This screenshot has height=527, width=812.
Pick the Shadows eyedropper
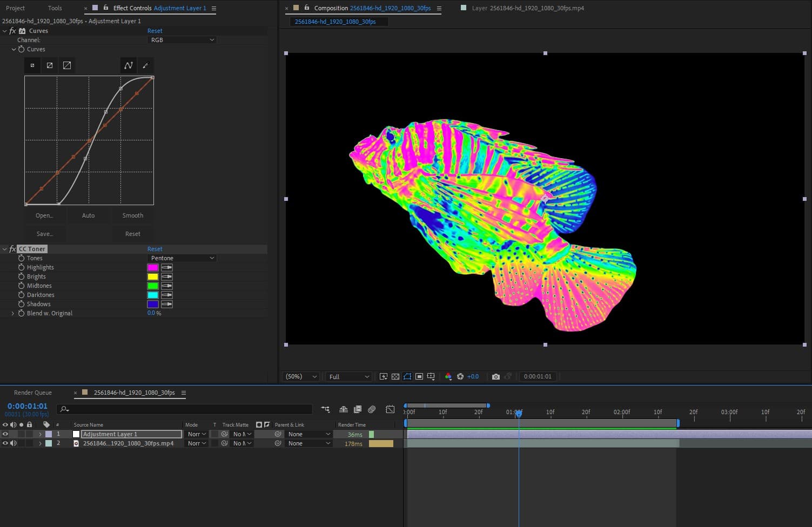pyautogui.click(x=167, y=304)
